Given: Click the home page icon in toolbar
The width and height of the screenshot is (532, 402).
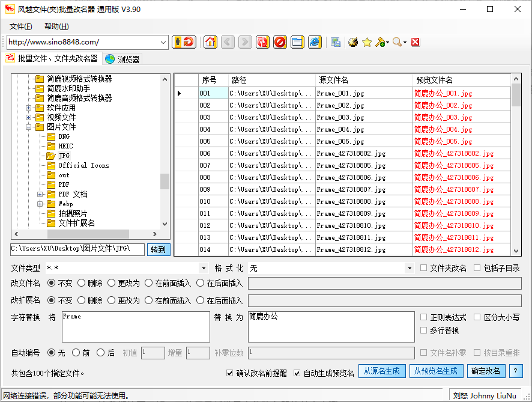Looking at the screenshot, I should tap(210, 42).
